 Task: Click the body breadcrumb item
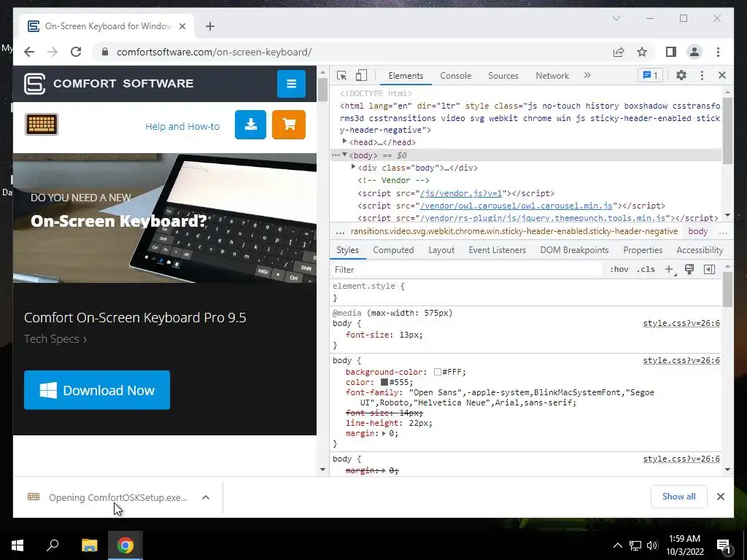point(698,231)
